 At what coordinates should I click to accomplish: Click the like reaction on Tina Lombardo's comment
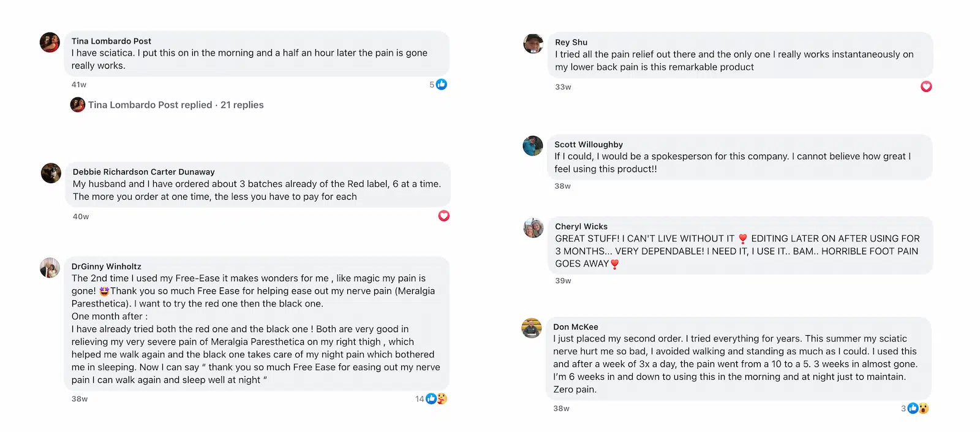click(441, 85)
